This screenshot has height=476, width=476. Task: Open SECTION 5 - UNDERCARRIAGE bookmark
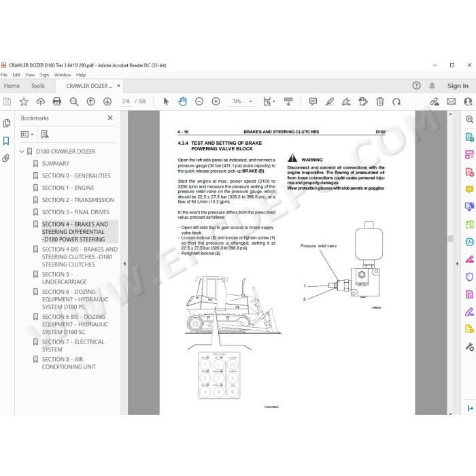[x=65, y=278]
